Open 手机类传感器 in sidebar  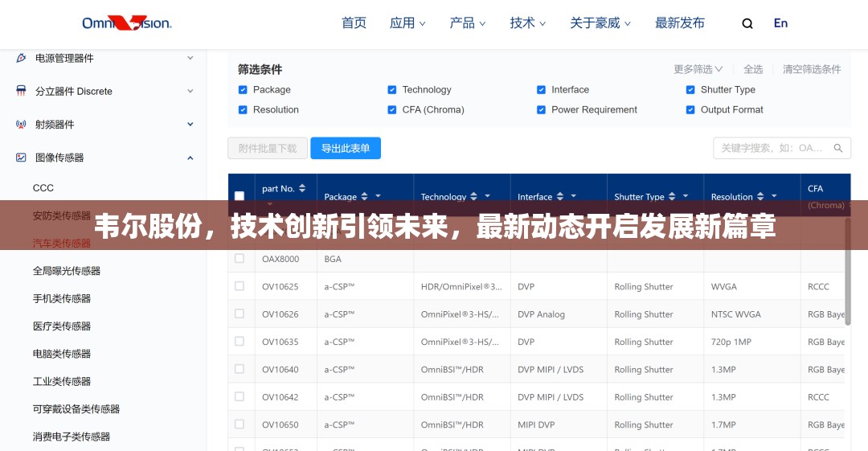tap(61, 298)
